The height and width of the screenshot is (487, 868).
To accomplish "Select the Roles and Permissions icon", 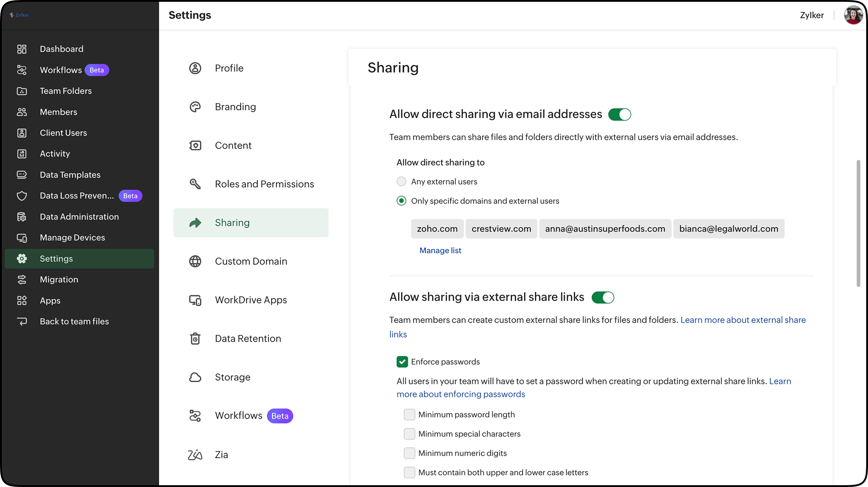I will pos(195,184).
